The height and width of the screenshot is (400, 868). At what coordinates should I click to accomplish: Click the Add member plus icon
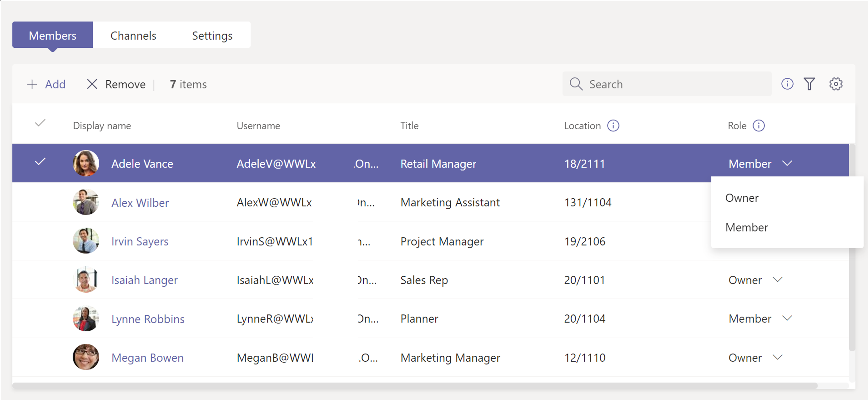[x=30, y=84]
